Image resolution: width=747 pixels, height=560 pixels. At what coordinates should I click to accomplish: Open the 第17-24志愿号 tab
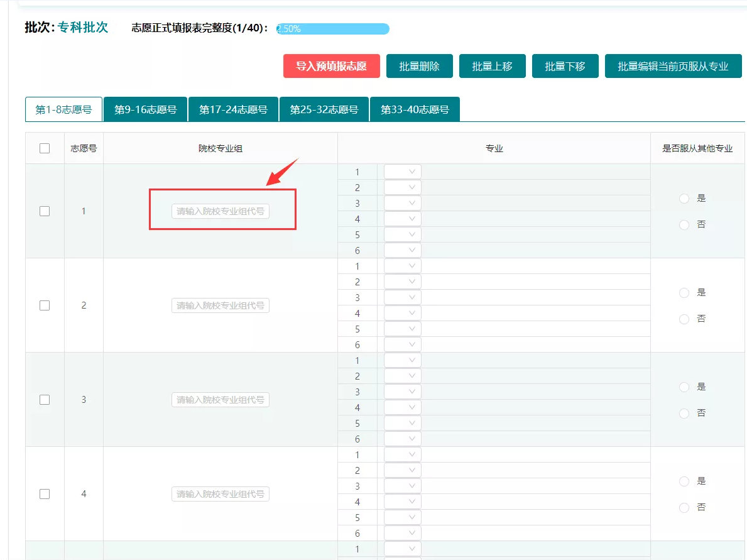point(233,109)
